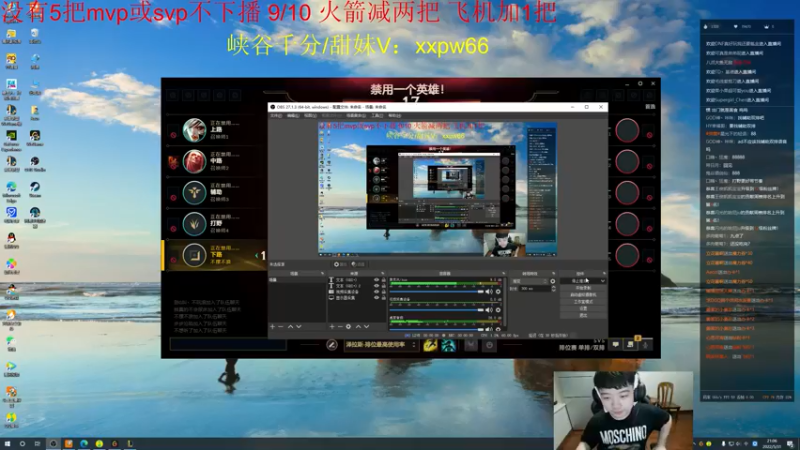This screenshot has height=450, width=800.
Task: Mute the second audio mixer channel
Action: click(489, 310)
